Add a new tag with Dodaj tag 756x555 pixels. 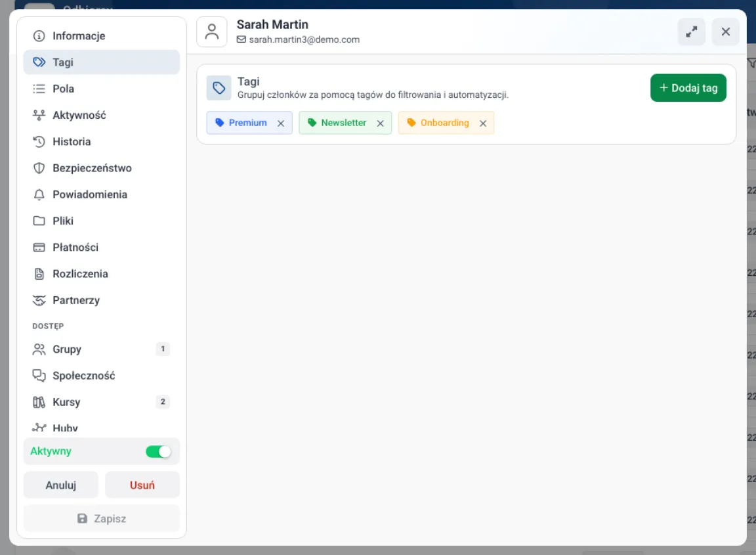click(x=688, y=88)
